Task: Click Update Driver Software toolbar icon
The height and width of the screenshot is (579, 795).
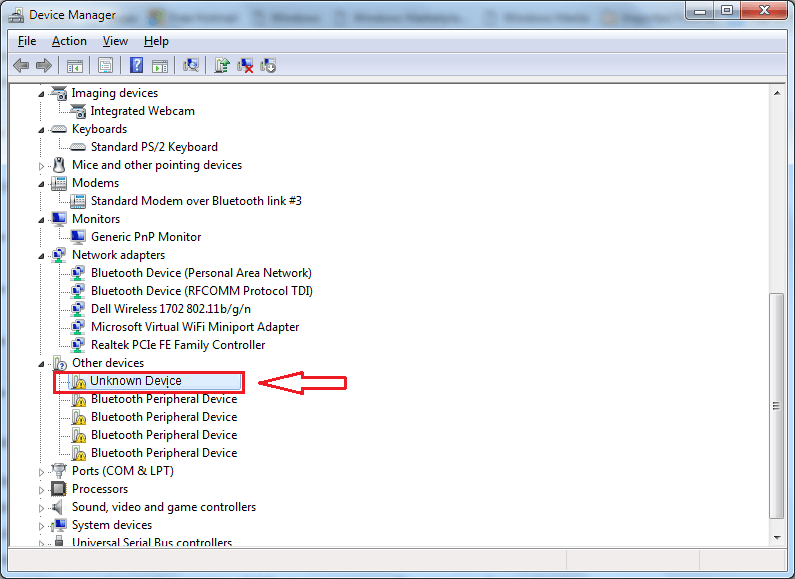Action: pyautogui.click(x=222, y=65)
